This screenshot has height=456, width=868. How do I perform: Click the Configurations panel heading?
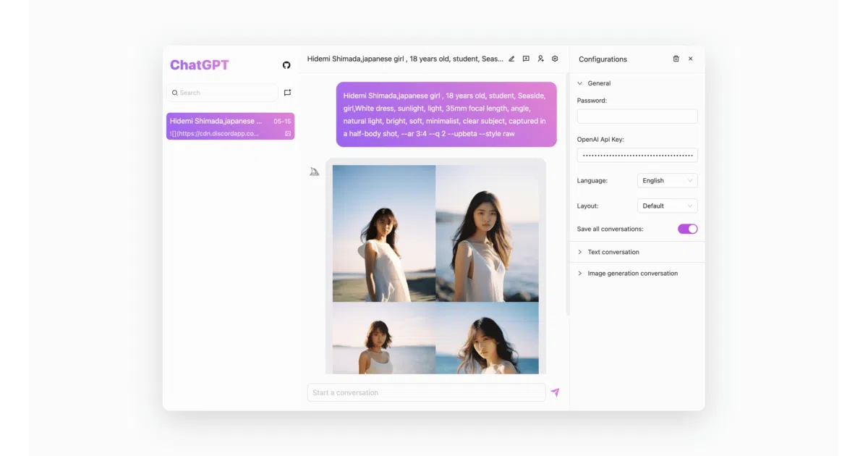click(603, 59)
